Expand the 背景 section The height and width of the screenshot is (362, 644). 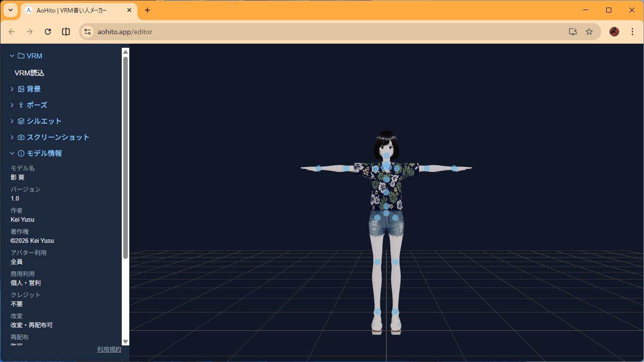12,88
